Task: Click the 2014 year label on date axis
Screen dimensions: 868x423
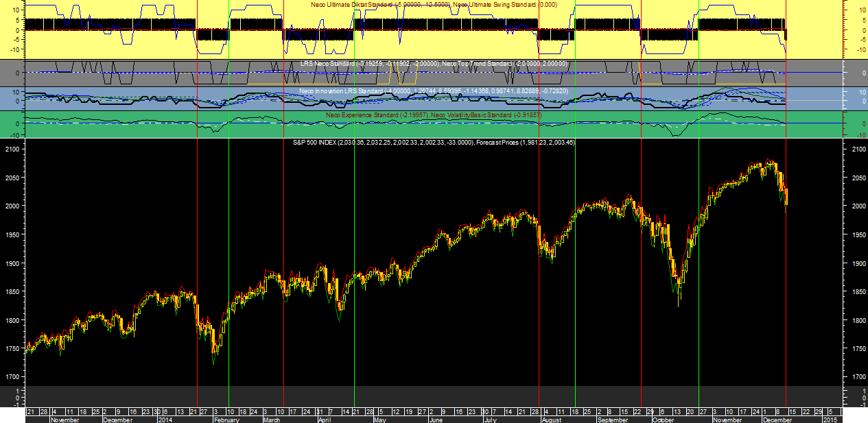Action: point(167,419)
